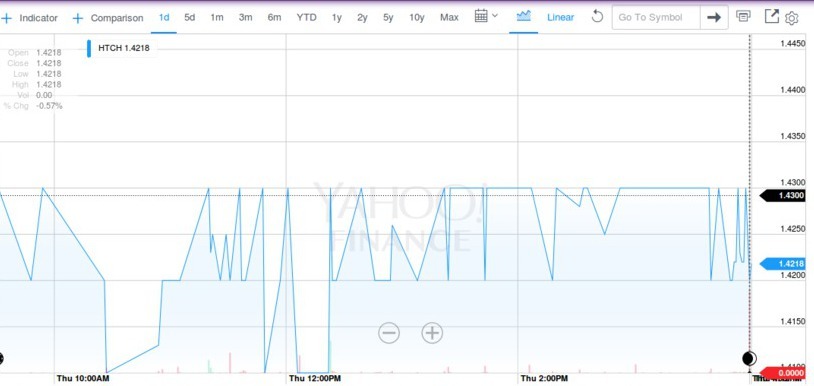Click the black circle crosshair marker

tap(749, 359)
